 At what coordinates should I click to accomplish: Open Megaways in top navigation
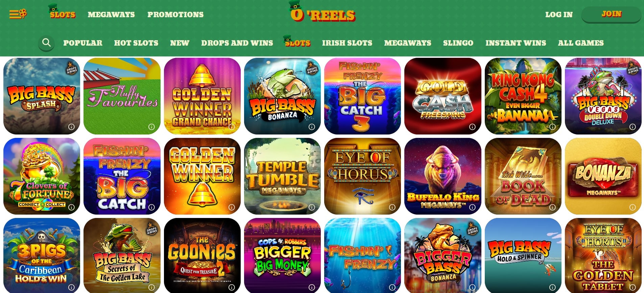111,15
